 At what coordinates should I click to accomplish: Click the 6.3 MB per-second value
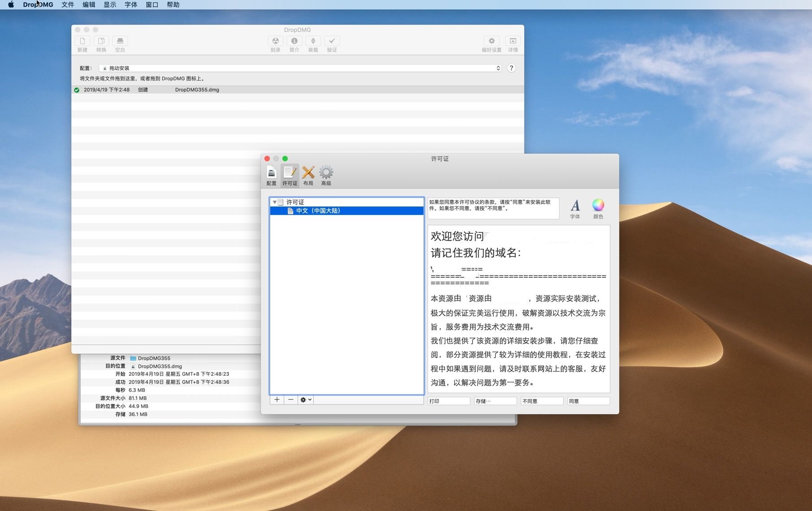[137, 390]
